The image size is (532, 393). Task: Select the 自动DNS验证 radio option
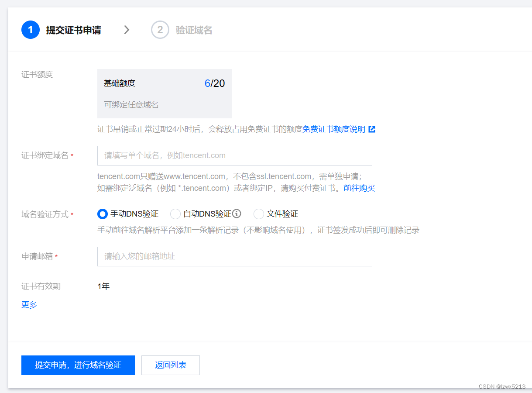click(175, 214)
